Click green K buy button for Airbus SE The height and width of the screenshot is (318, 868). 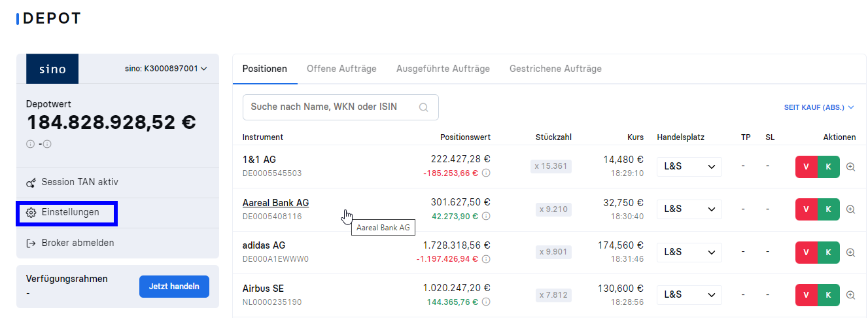point(829,295)
